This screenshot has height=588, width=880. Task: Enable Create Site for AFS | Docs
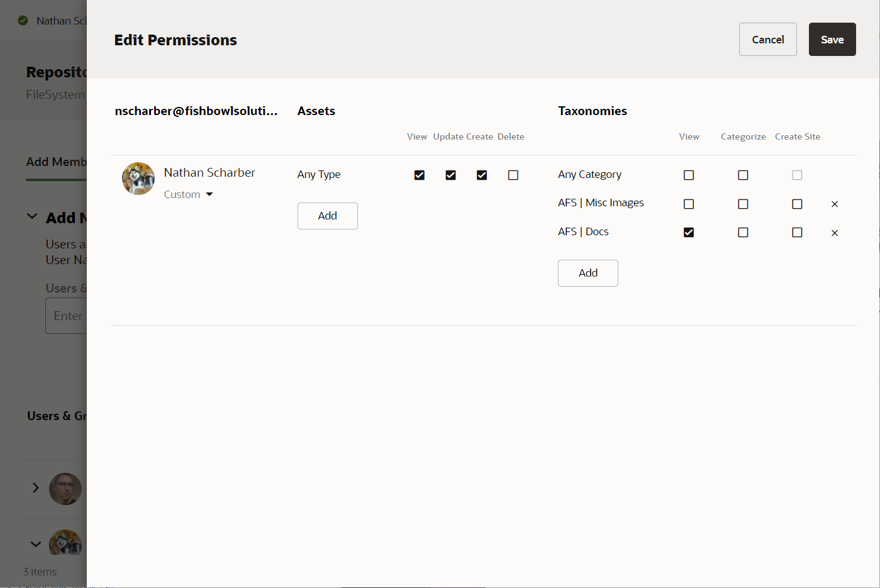(x=797, y=233)
